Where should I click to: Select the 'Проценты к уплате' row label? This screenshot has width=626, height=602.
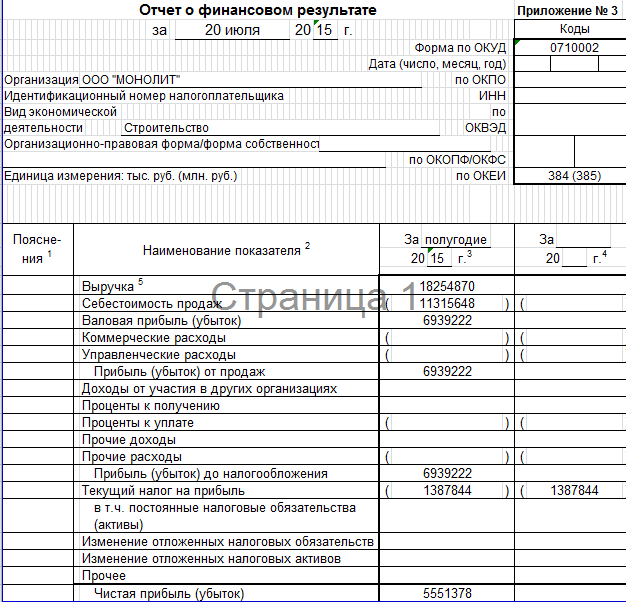point(137,423)
